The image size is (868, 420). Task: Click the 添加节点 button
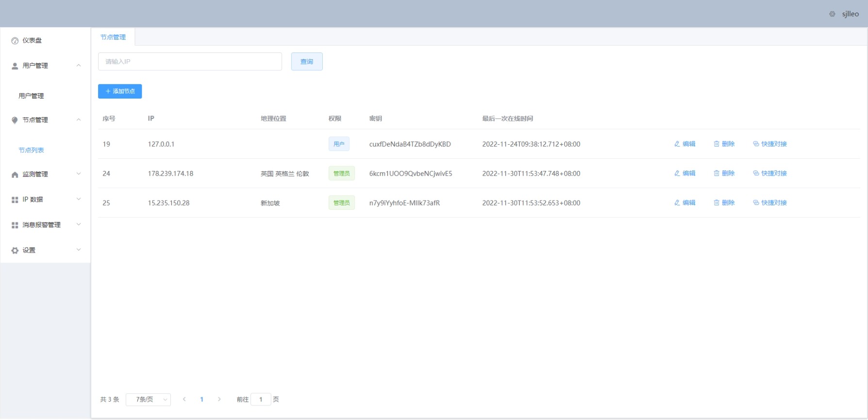(x=120, y=91)
